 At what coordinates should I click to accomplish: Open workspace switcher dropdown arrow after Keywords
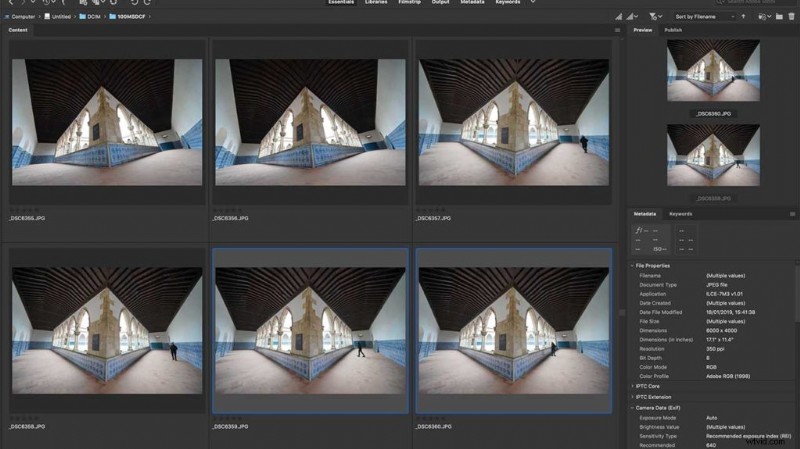(533, 2)
